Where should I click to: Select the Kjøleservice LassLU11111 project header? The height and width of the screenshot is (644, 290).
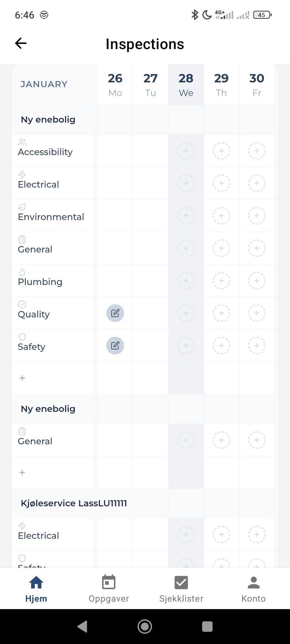pos(74,503)
